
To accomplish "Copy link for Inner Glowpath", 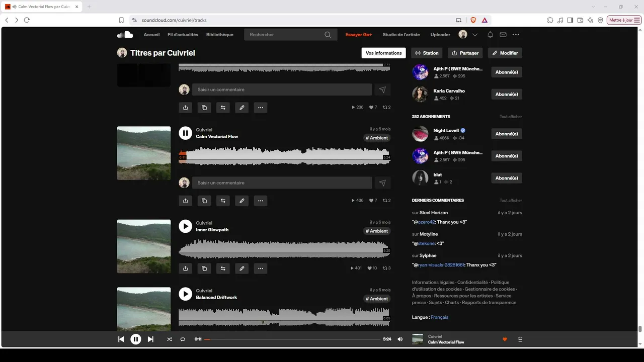I will [204, 268].
